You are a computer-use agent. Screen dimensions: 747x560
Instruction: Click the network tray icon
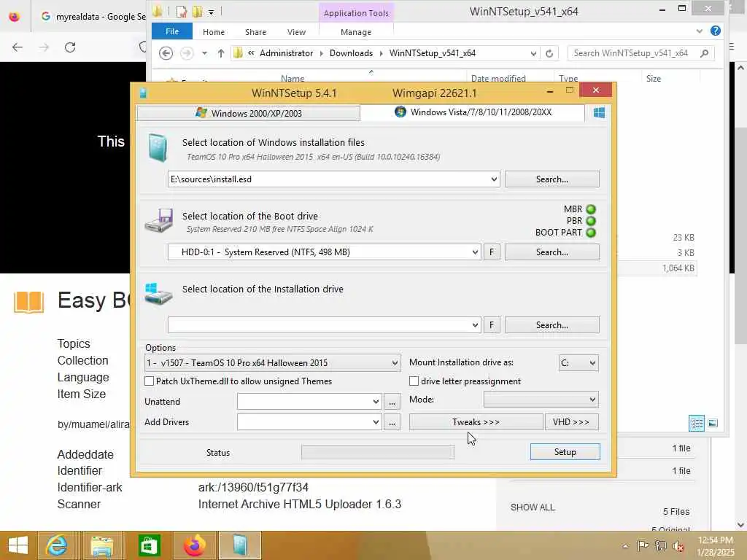pyautogui.click(x=661, y=545)
